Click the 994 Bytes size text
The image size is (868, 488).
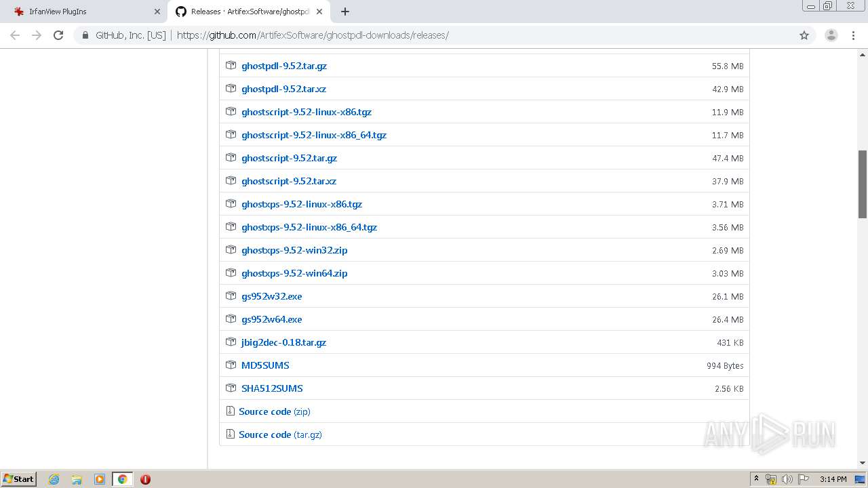pyautogui.click(x=725, y=365)
